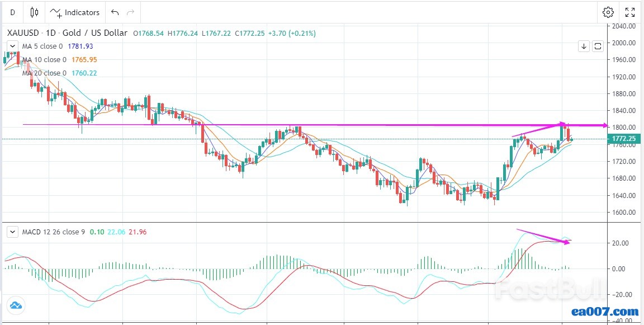
Task: Click the low value L1767.22
Action: 216,33
